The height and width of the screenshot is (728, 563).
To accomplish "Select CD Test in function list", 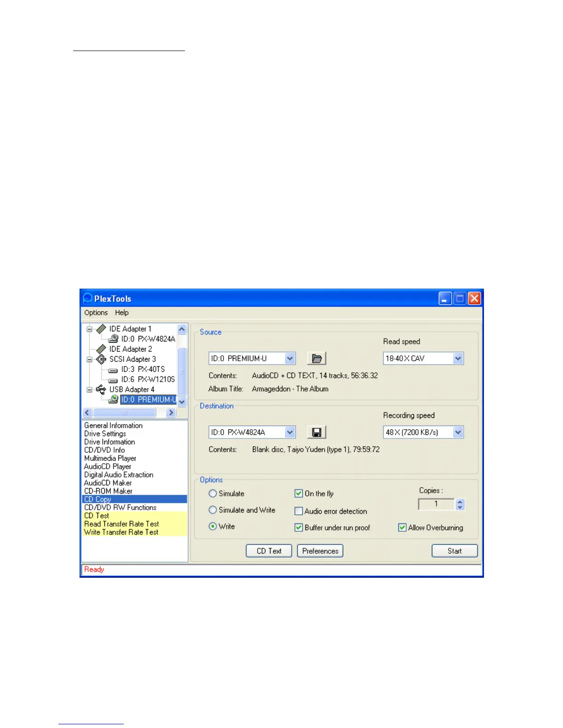I will (x=135, y=516).
